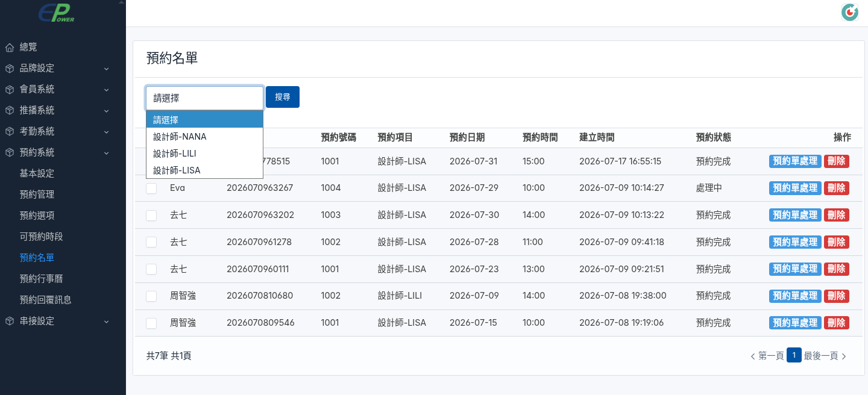The height and width of the screenshot is (395, 868).
Task: Open 預約回覆訊息 submenu item
Action: (x=46, y=300)
